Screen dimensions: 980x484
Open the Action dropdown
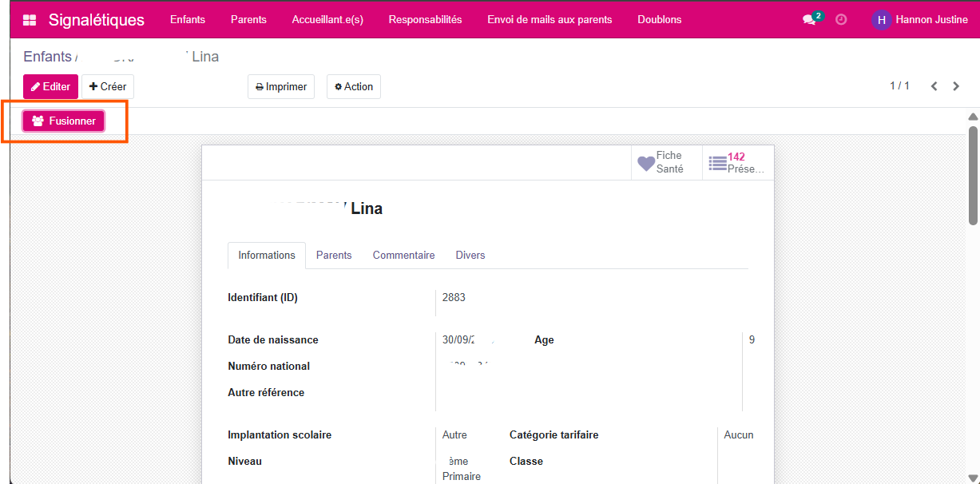353,86
